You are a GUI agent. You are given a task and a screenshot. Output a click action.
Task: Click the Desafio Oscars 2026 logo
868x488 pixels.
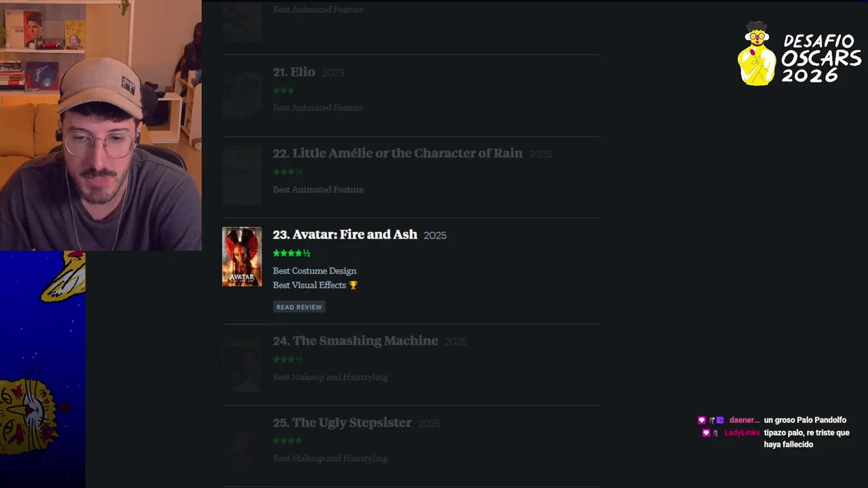tap(799, 54)
